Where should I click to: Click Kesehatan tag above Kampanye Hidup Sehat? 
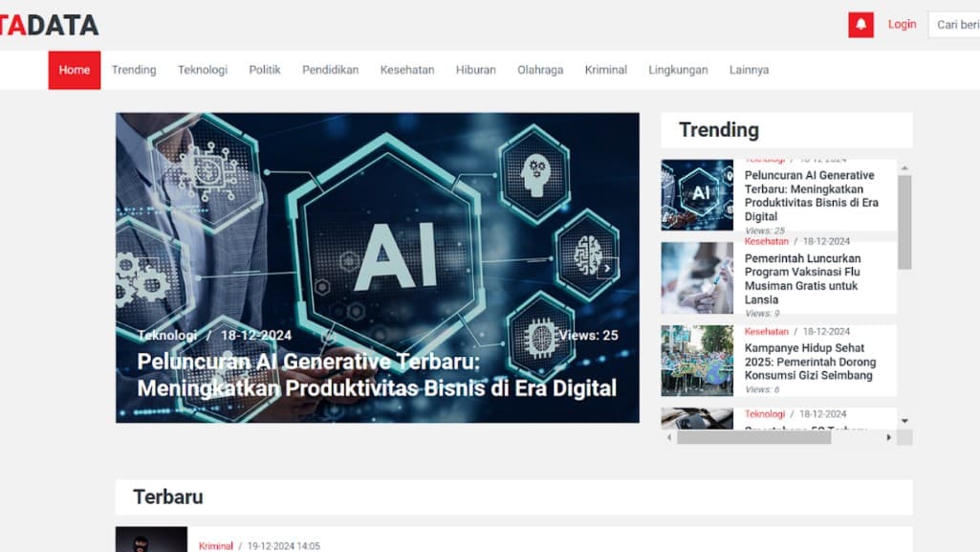coord(766,331)
